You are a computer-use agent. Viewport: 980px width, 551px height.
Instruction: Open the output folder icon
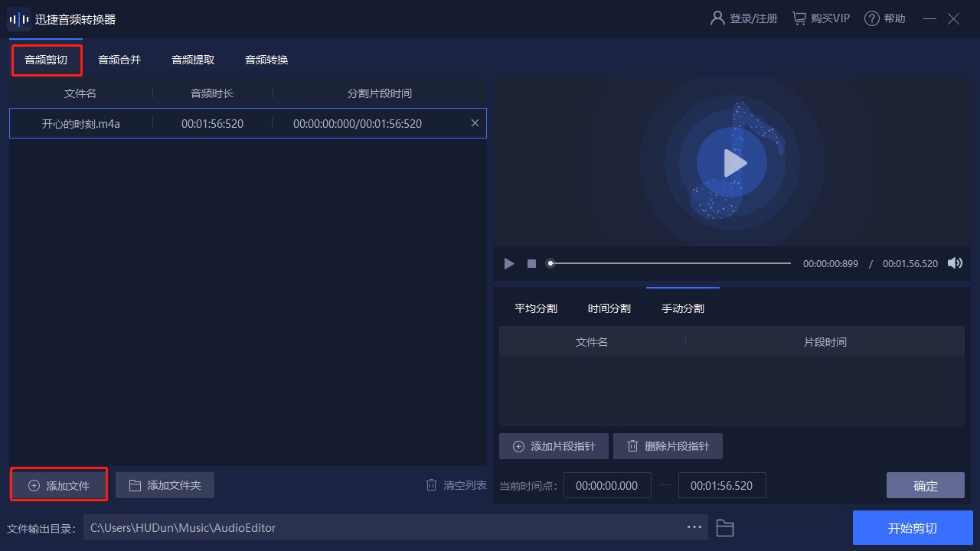tap(725, 527)
